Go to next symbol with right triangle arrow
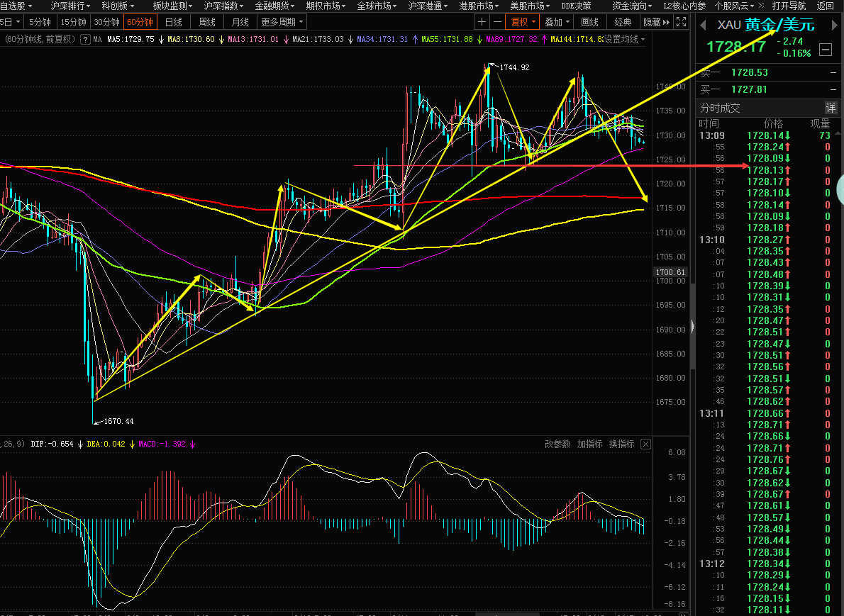Screen dimensions: 844x616 pyautogui.click(x=835, y=26)
